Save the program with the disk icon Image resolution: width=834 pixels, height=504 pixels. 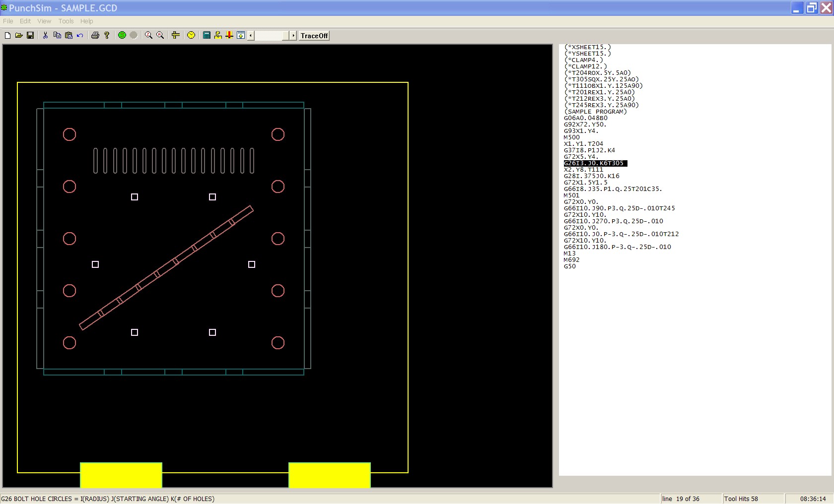coord(30,35)
